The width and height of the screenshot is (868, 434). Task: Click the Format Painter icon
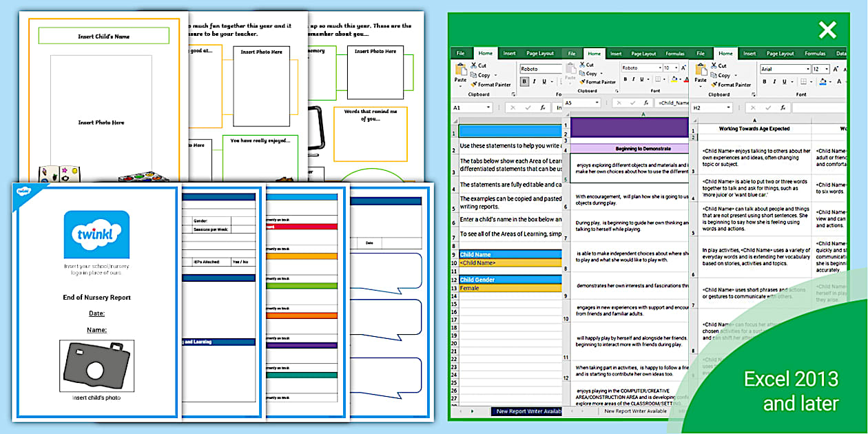tap(713, 85)
